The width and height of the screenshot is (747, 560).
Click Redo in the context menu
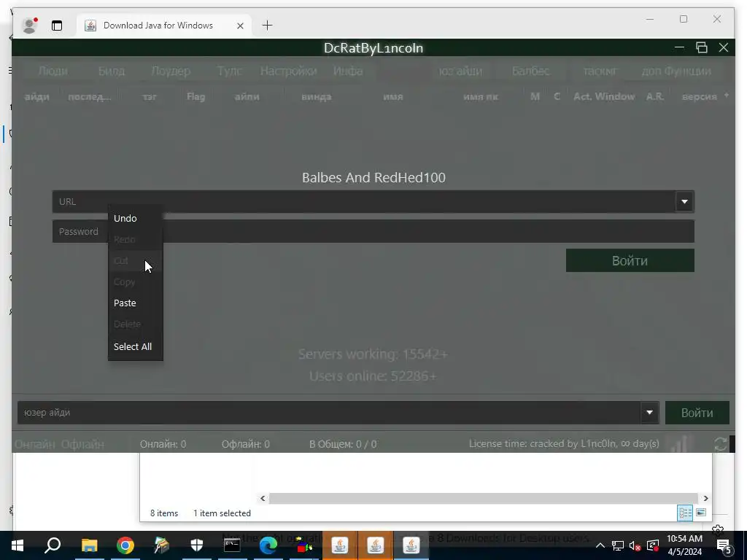coord(124,239)
